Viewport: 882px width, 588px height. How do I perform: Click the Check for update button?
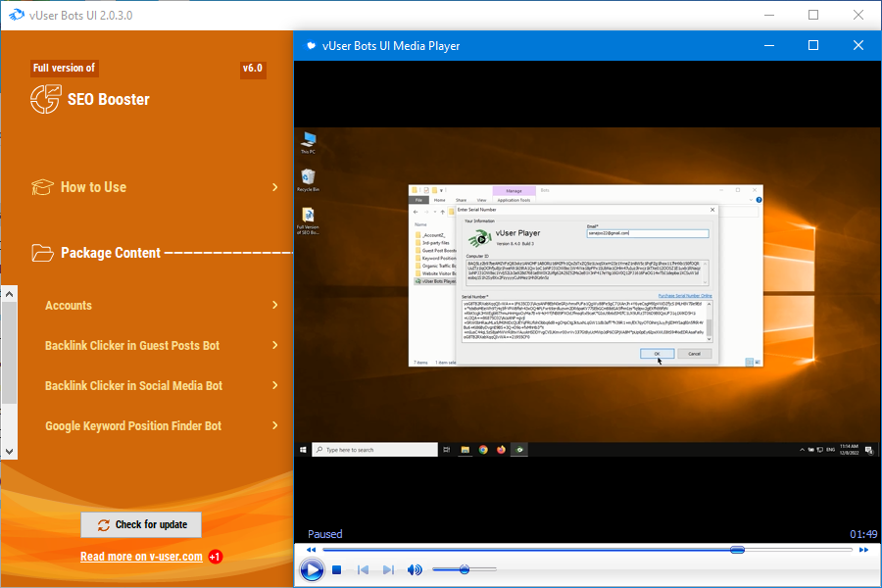[141, 524]
